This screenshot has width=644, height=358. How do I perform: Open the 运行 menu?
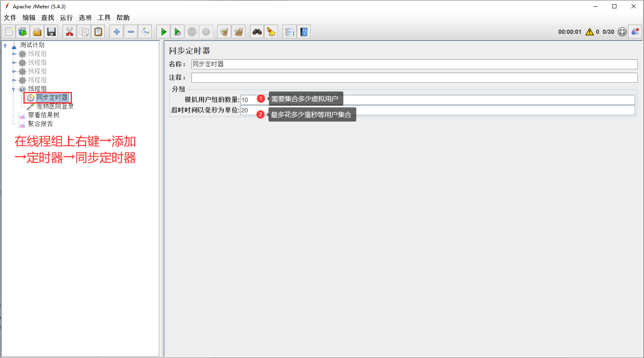(x=66, y=18)
